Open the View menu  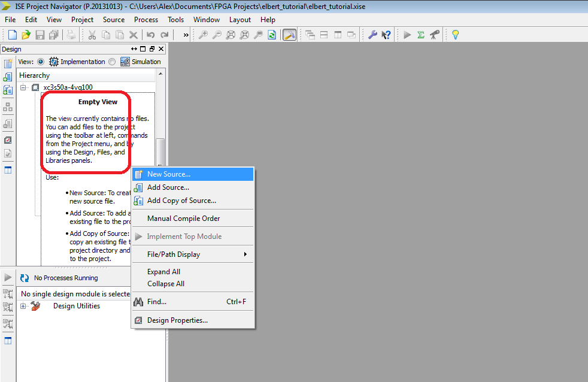point(54,20)
